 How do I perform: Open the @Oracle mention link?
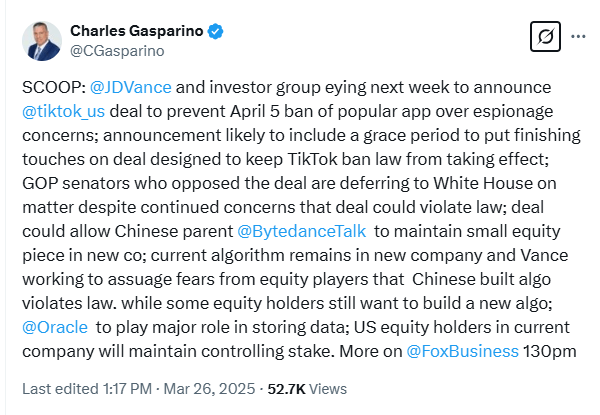[x=55, y=327]
